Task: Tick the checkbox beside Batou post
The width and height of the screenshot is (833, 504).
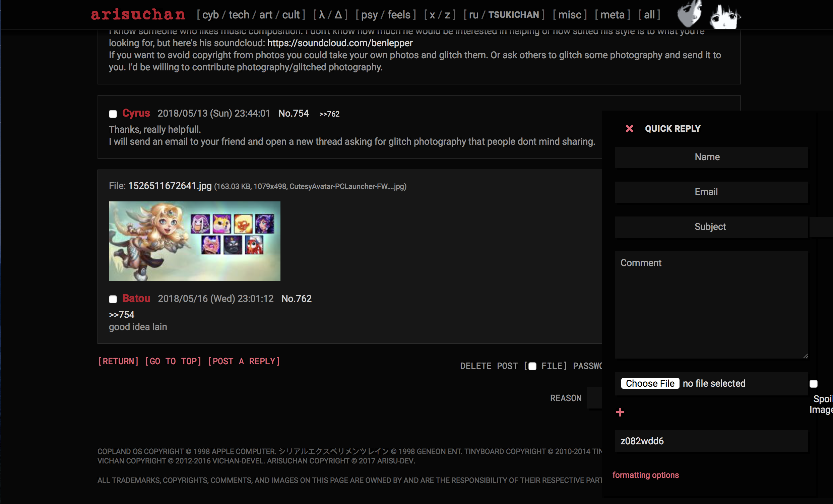Action: click(113, 299)
